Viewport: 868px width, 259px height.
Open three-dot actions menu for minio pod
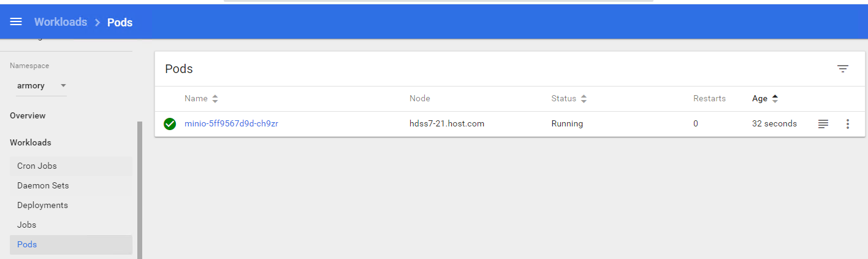click(x=848, y=124)
